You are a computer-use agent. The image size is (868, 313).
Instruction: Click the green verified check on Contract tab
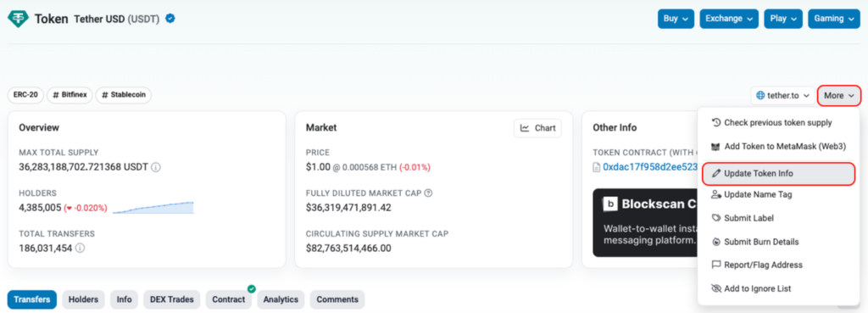click(251, 288)
